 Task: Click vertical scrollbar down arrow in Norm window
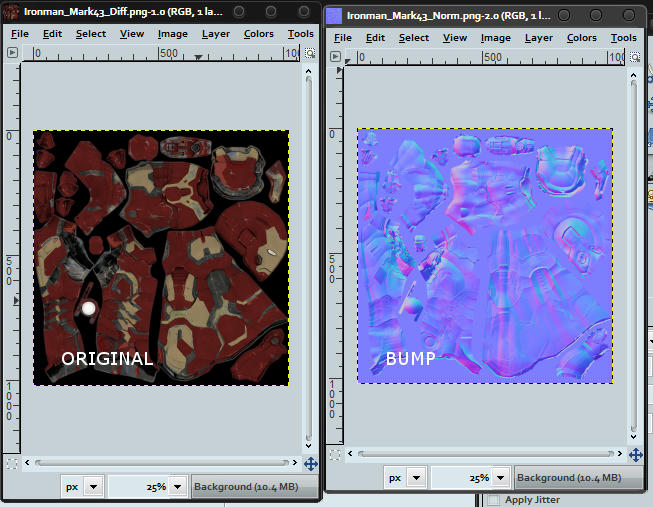coord(633,437)
